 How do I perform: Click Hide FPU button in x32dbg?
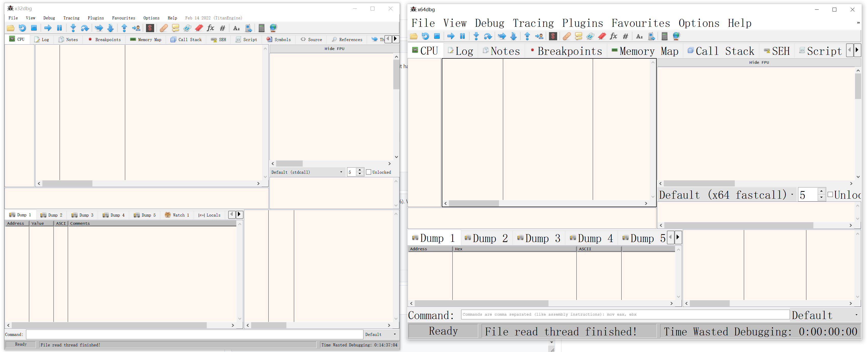(334, 48)
